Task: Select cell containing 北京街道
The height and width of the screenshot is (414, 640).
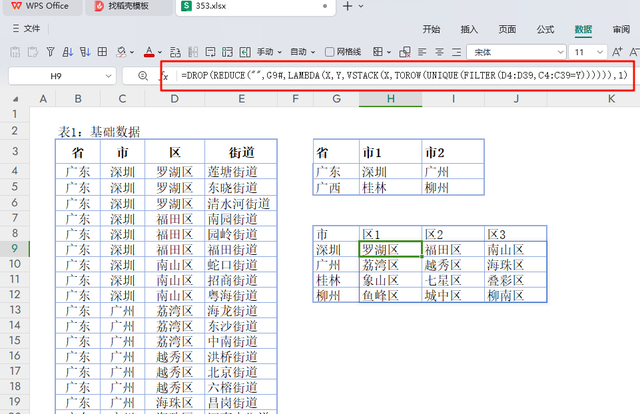Action: pyautogui.click(x=241, y=372)
